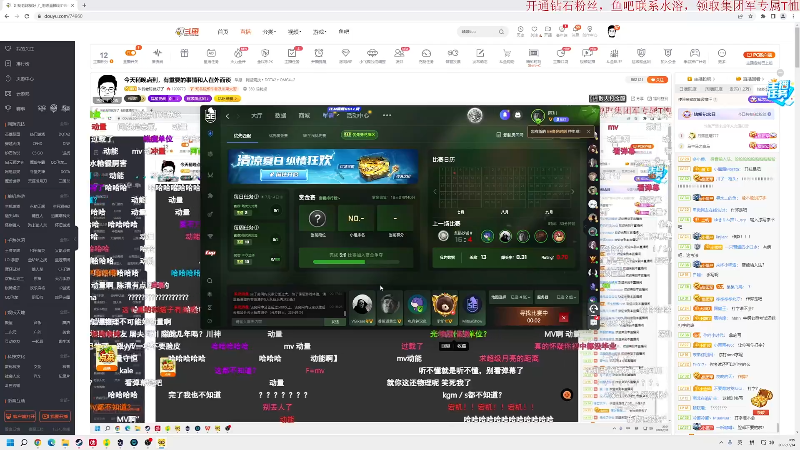
Task: Expand the 分类 dropdown in Douyu navigation
Action: (x=269, y=32)
